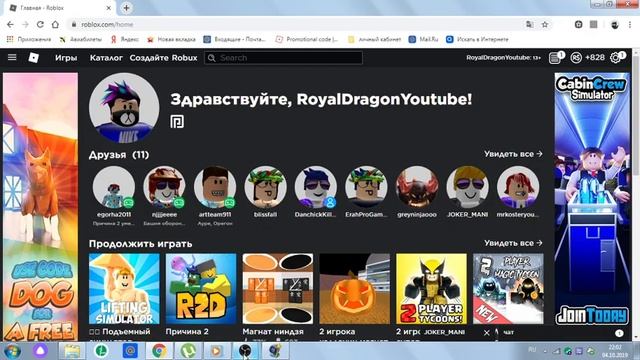This screenshot has height=360, width=640.
Task: Open the Игры section
Action: pos(66,58)
